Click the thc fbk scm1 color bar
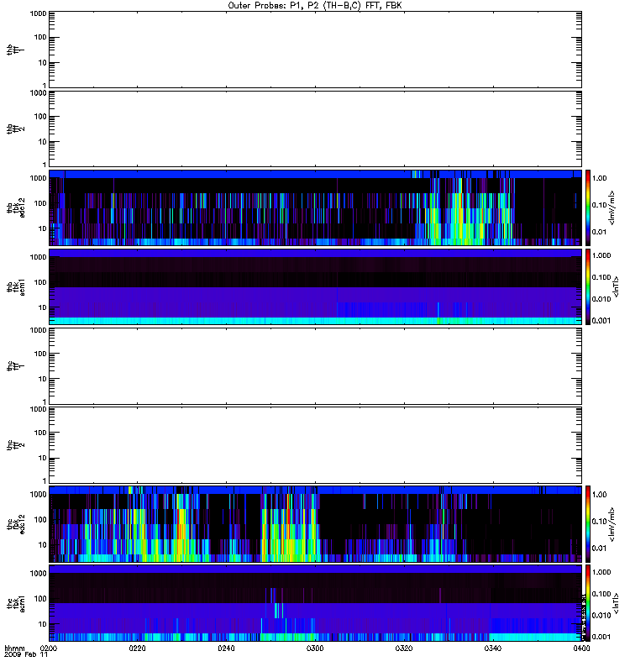 pos(588,603)
